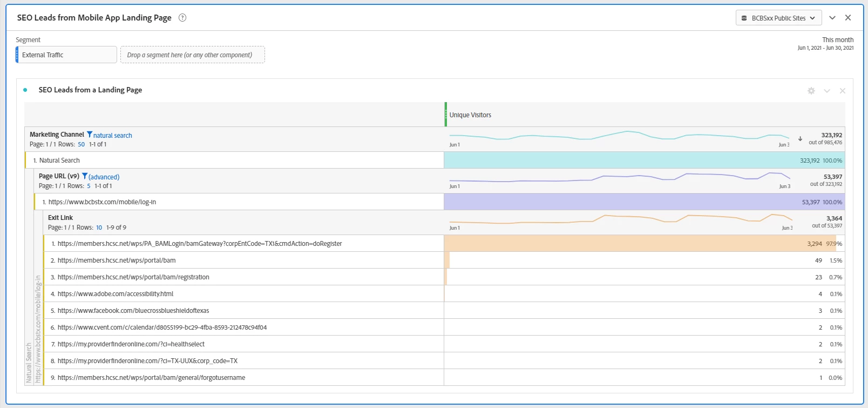Open the advanced Page URL filter link
This screenshot has width=868, height=408.
coord(104,177)
